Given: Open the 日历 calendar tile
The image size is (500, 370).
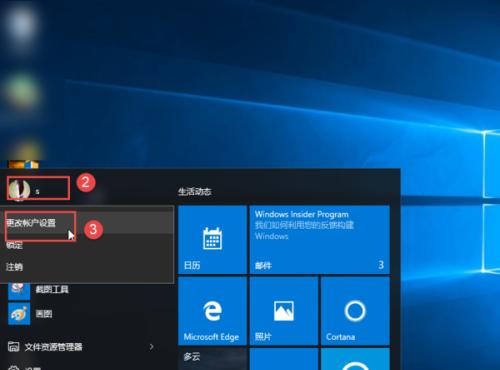Looking at the screenshot, I should (212, 240).
